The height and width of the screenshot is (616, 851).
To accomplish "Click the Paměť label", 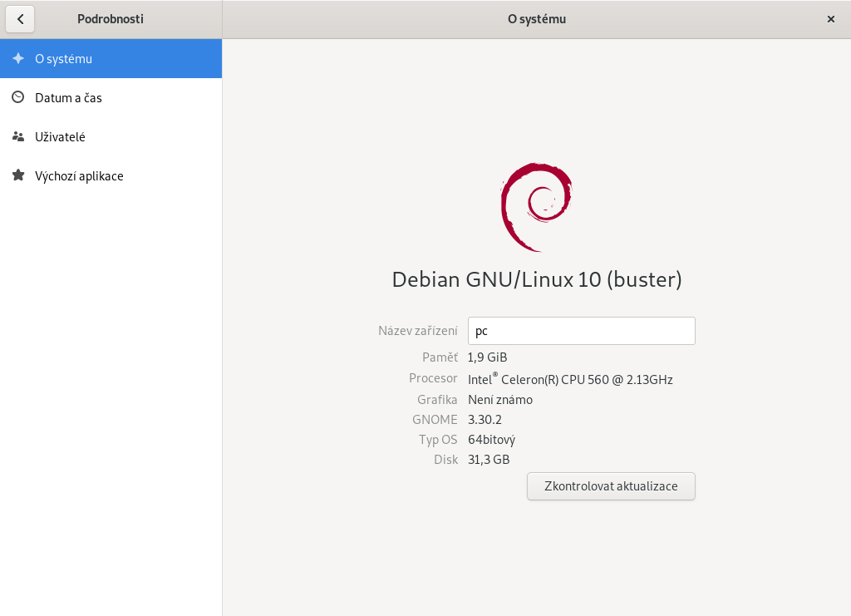I will click(x=440, y=357).
